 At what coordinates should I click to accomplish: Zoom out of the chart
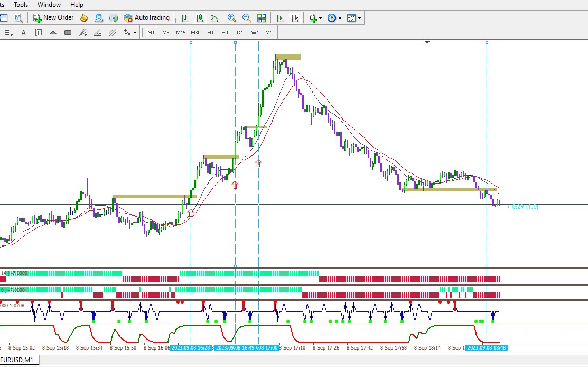click(x=246, y=17)
